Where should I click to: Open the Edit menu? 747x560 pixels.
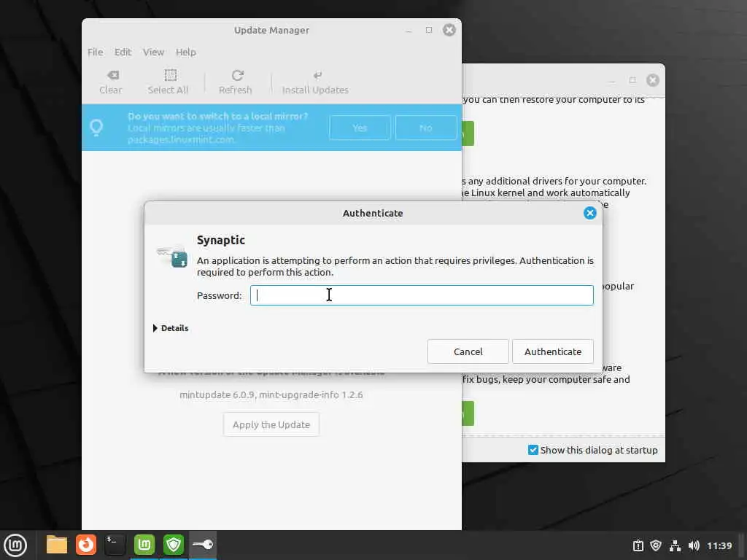click(123, 52)
